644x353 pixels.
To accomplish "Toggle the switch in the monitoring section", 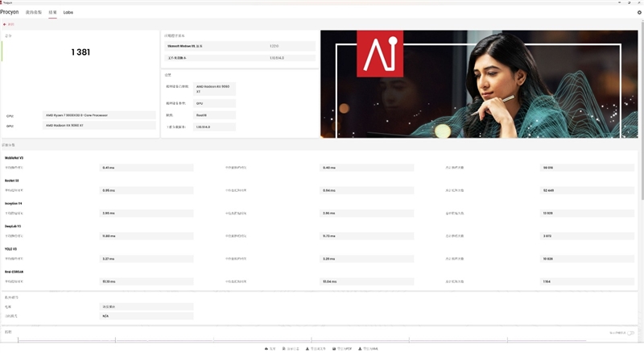I will [x=630, y=333].
